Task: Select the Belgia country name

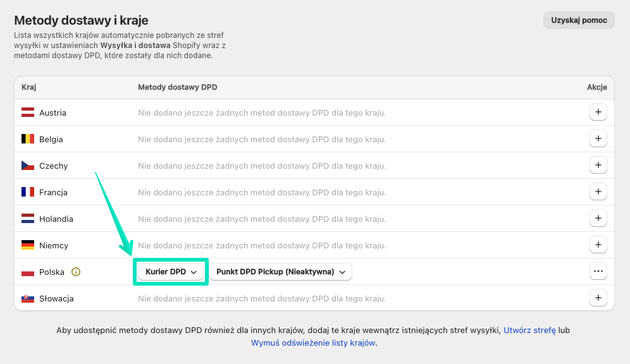Action: [51, 139]
